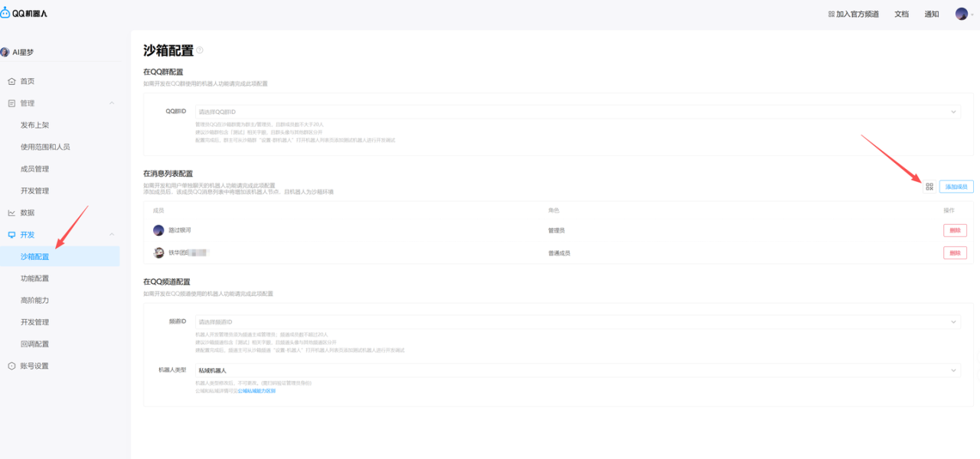Click the AI星梦 bot avatar in sidebar
The image size is (980, 459).
coord(5,52)
